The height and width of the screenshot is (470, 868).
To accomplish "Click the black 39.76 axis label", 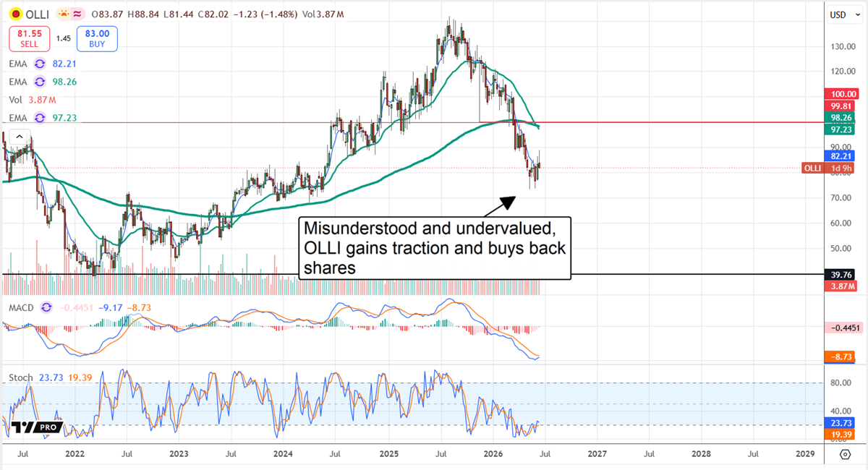I will 841,275.
